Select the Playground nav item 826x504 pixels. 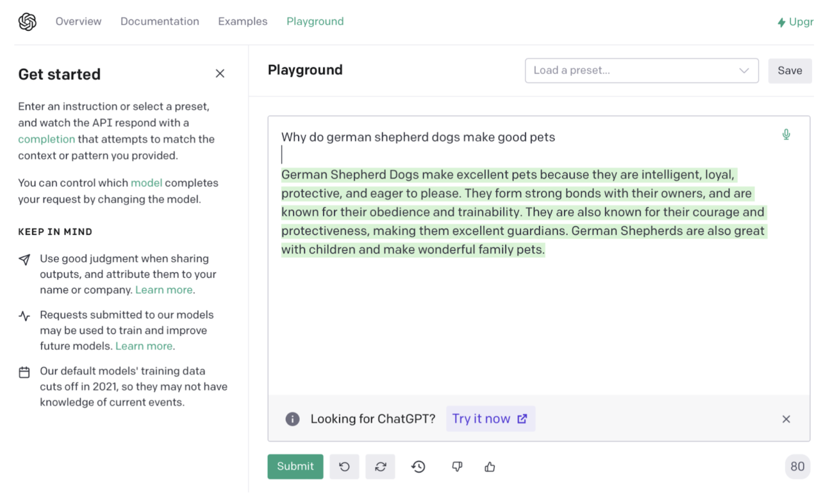(x=315, y=21)
